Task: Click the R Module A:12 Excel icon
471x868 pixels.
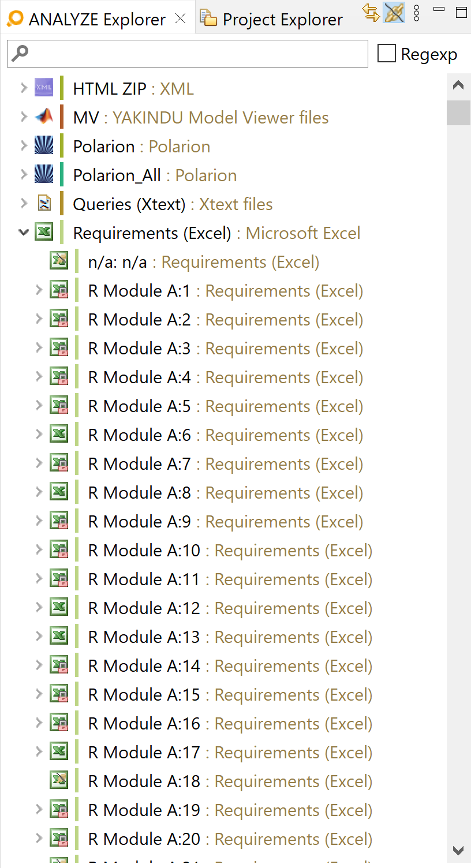Action: 59,607
